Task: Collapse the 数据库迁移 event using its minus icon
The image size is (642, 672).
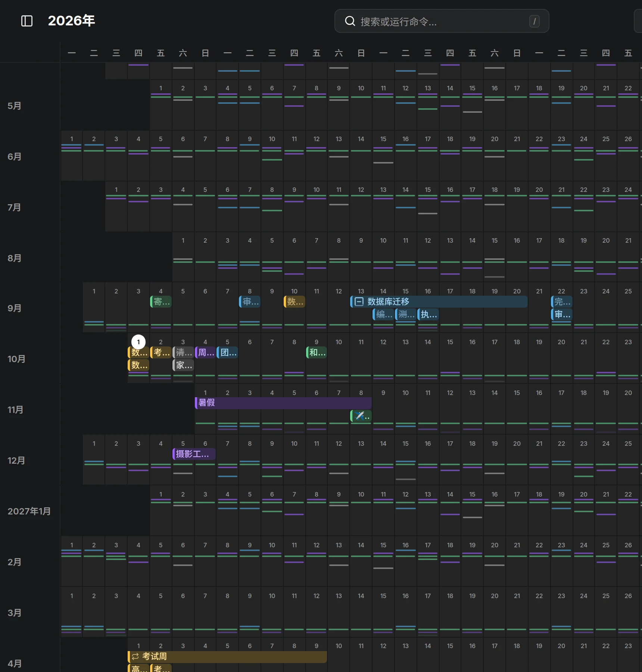Action: [359, 302]
